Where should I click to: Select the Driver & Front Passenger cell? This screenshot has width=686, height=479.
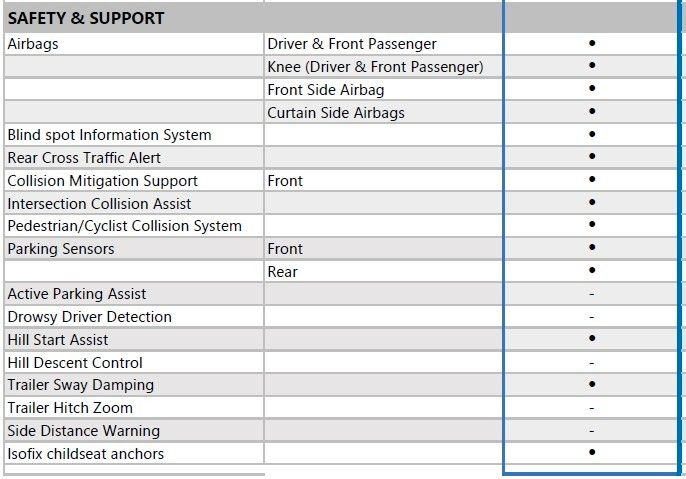pyautogui.click(x=351, y=44)
